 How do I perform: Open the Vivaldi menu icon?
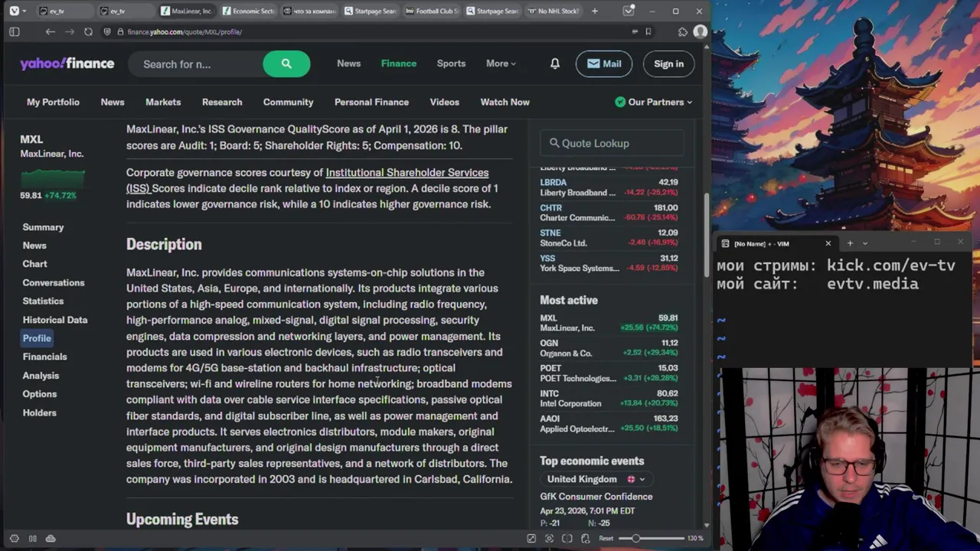coord(14,11)
